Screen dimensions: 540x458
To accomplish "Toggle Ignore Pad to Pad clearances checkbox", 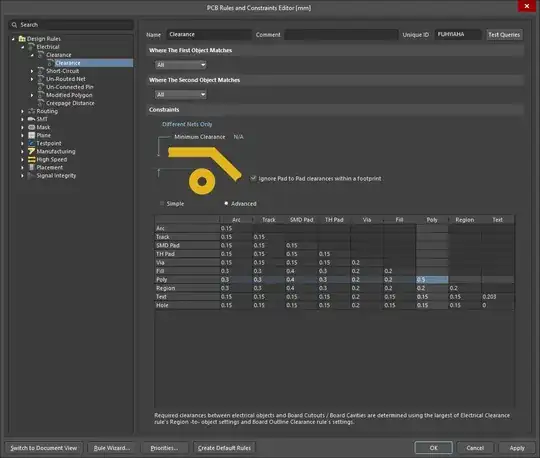I will point(253,178).
